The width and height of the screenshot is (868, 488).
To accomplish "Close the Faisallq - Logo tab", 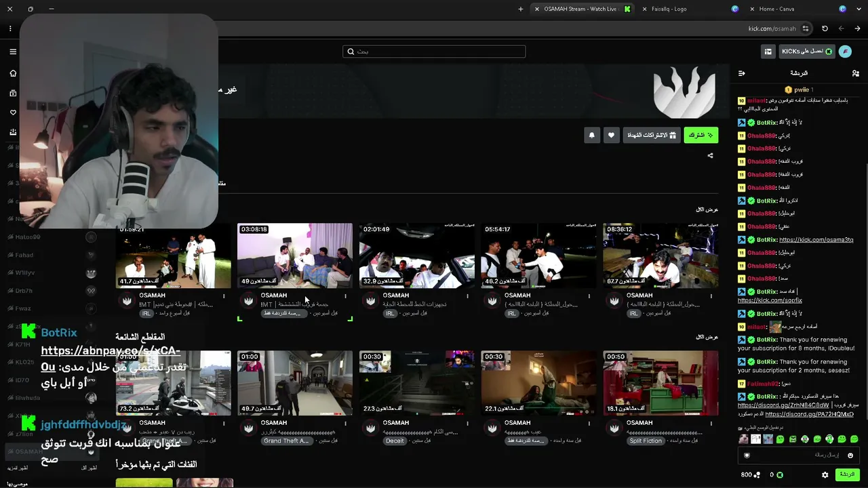I will pyautogui.click(x=644, y=9).
